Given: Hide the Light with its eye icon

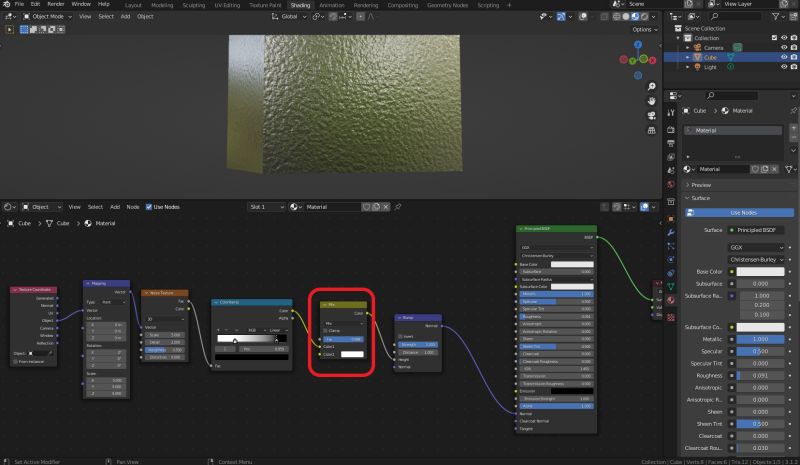Looking at the screenshot, I should point(784,67).
